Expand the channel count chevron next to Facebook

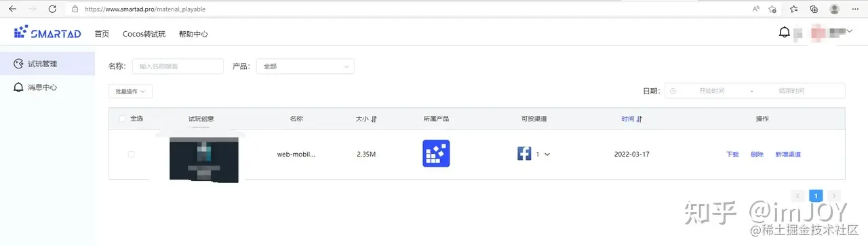click(x=547, y=155)
